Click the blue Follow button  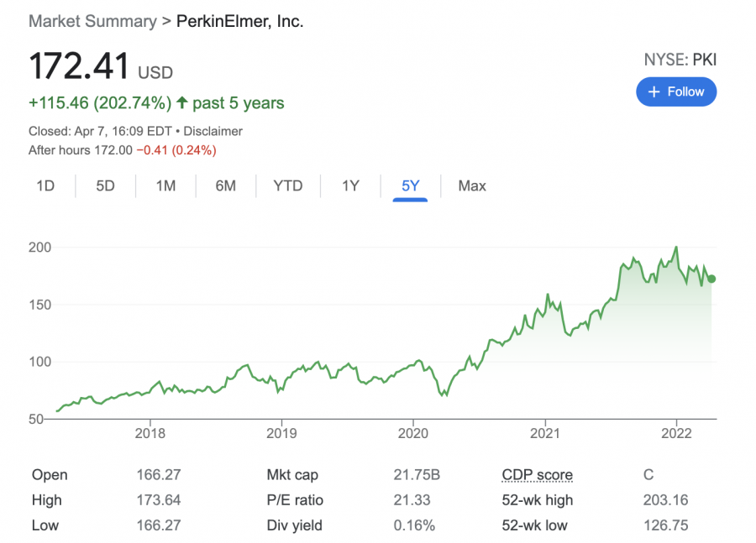point(676,91)
